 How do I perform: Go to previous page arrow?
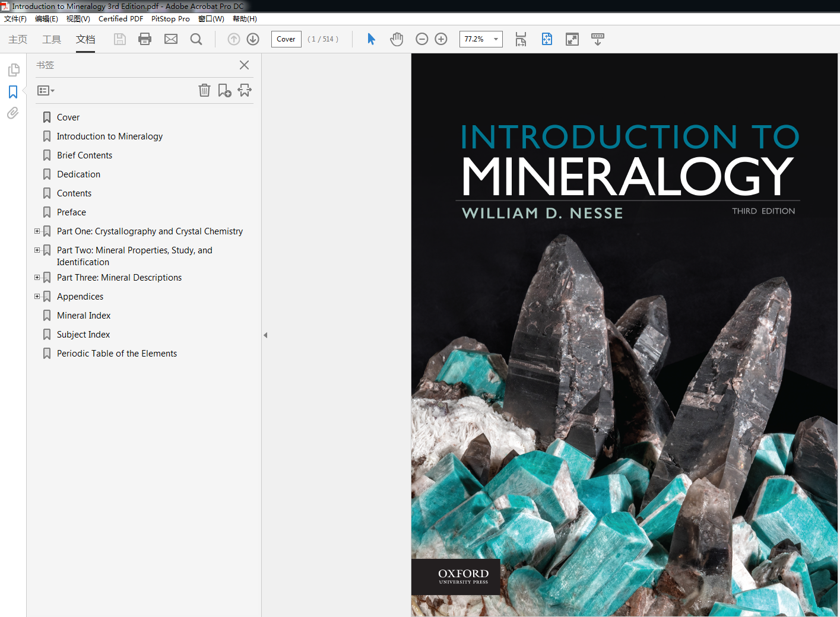coord(234,39)
